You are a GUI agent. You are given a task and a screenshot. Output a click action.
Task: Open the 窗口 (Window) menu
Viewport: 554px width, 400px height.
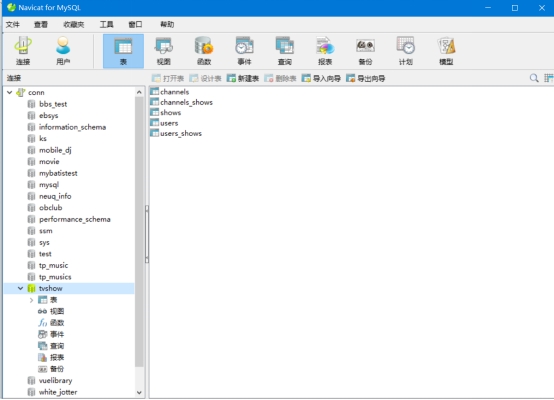point(135,24)
